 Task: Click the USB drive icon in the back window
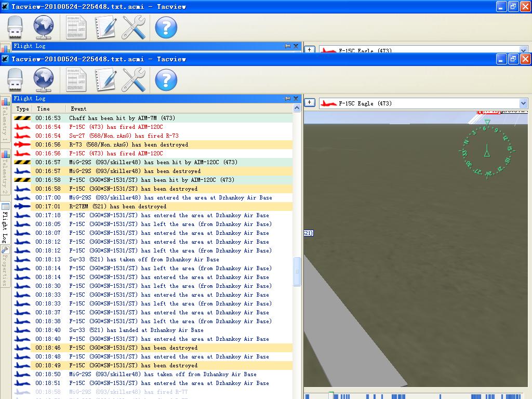(x=15, y=28)
